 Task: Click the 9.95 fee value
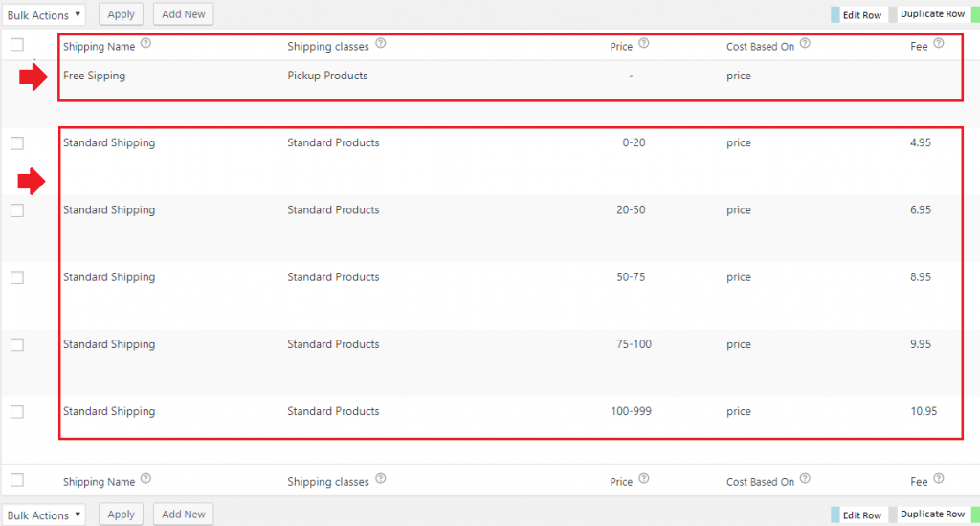[921, 344]
